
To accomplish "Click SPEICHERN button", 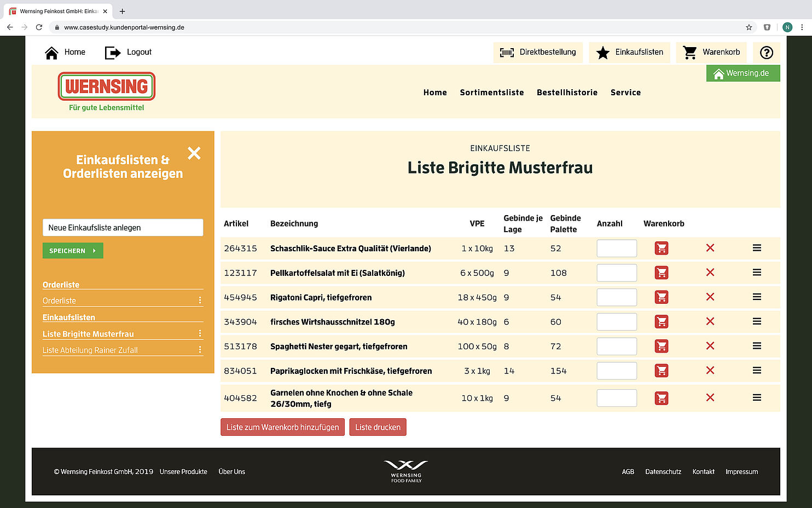I will 73,251.
